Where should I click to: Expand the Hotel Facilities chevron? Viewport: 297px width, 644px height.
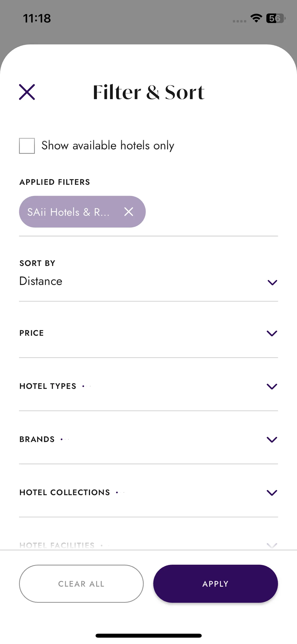click(272, 545)
